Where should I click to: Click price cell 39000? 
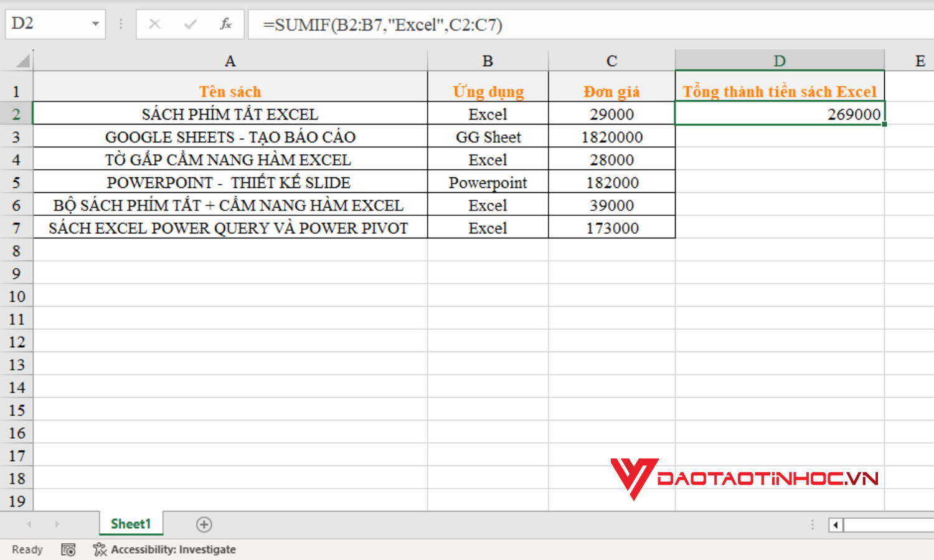[x=612, y=205]
